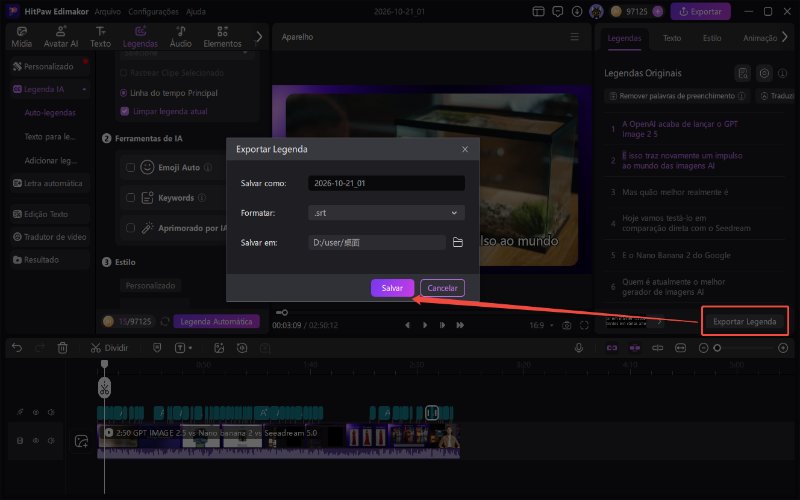Toggle fullscreen preview icon

(584, 325)
